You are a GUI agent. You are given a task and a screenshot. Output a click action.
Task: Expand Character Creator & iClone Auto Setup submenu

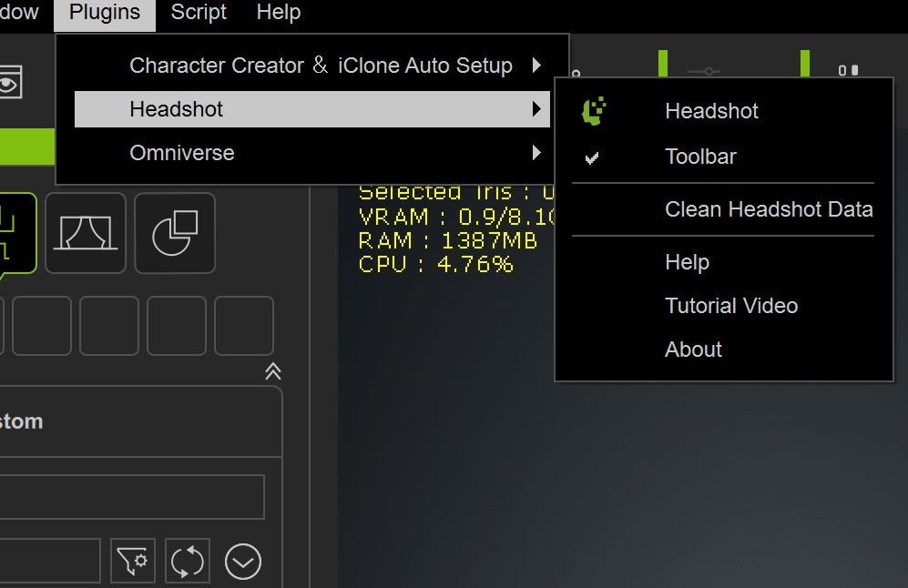(312, 66)
